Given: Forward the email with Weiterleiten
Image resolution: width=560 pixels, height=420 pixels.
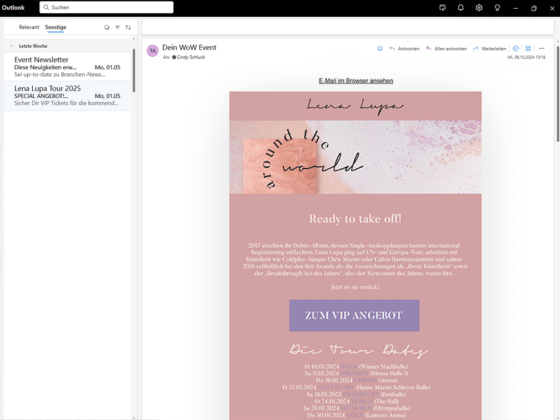Looking at the screenshot, I should [490, 49].
